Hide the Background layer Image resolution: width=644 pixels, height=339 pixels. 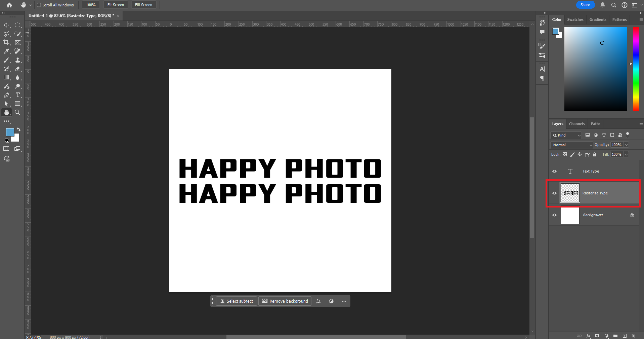(554, 215)
